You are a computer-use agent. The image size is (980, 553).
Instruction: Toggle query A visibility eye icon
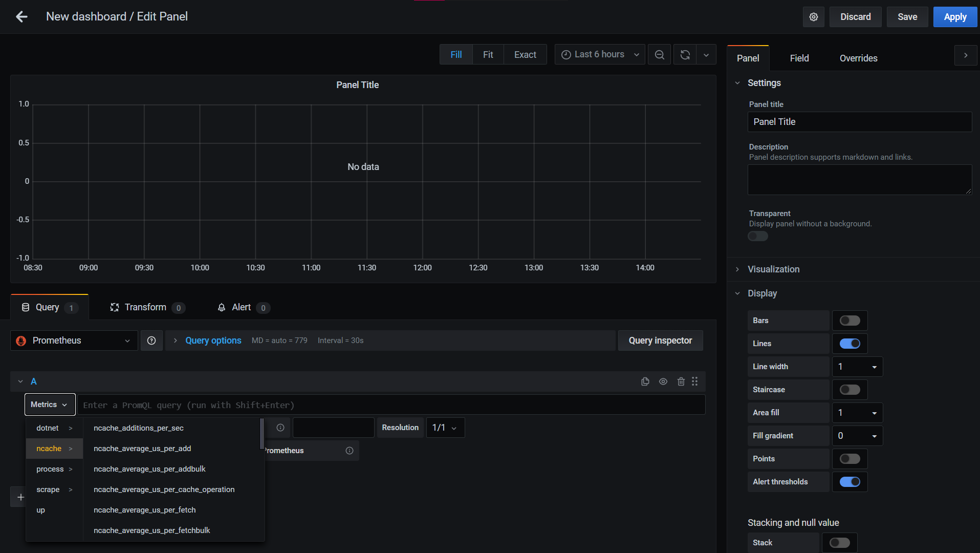click(x=663, y=381)
